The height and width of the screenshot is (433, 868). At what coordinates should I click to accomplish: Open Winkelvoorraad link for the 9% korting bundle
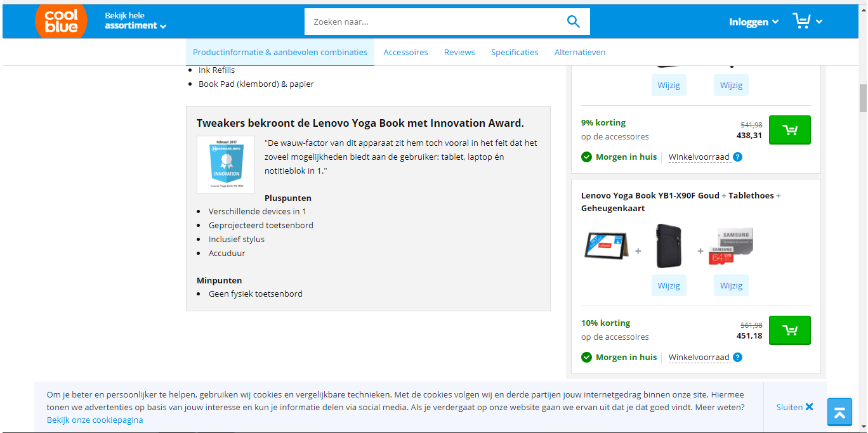tap(699, 157)
